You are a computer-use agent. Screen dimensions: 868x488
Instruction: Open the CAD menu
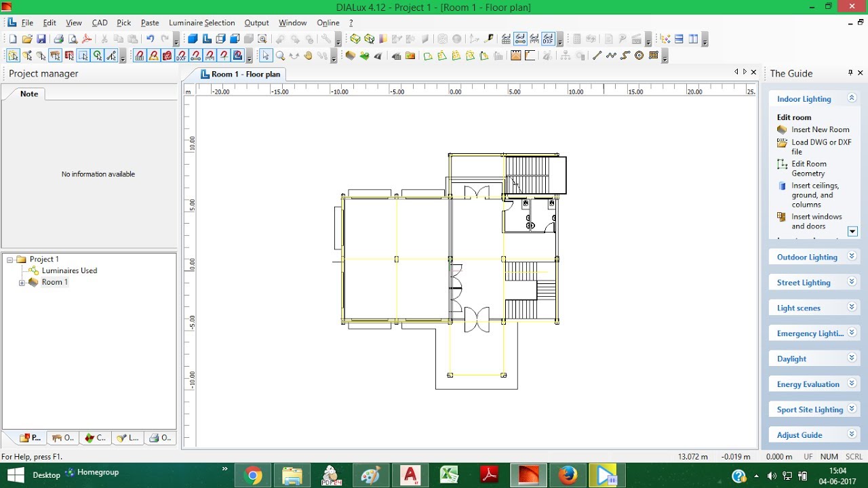(x=100, y=23)
